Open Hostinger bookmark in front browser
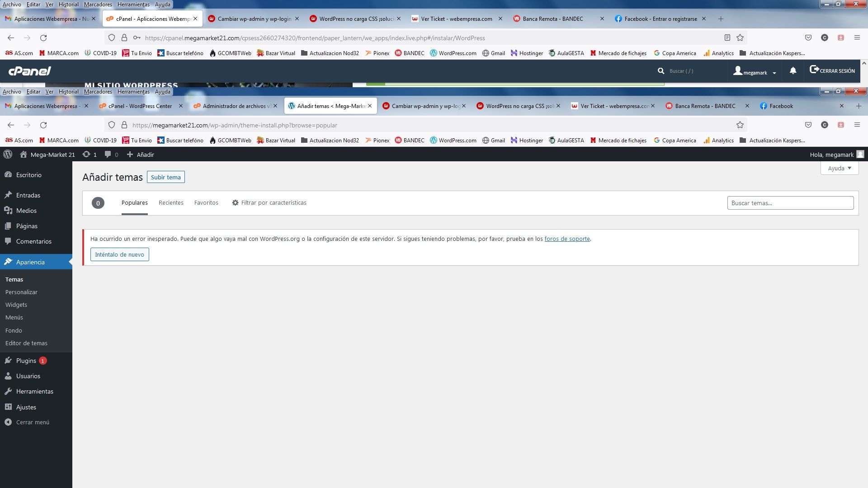Viewport: 868px width, 488px height. (527, 141)
